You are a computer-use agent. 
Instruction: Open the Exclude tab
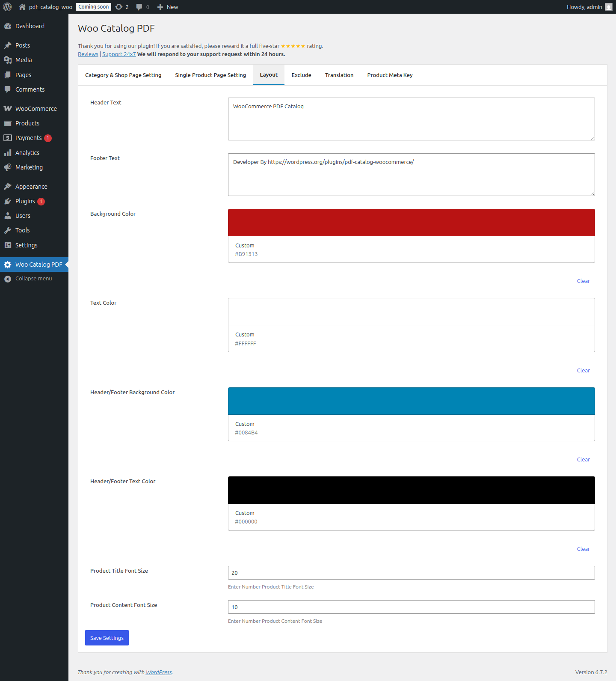tap(301, 75)
